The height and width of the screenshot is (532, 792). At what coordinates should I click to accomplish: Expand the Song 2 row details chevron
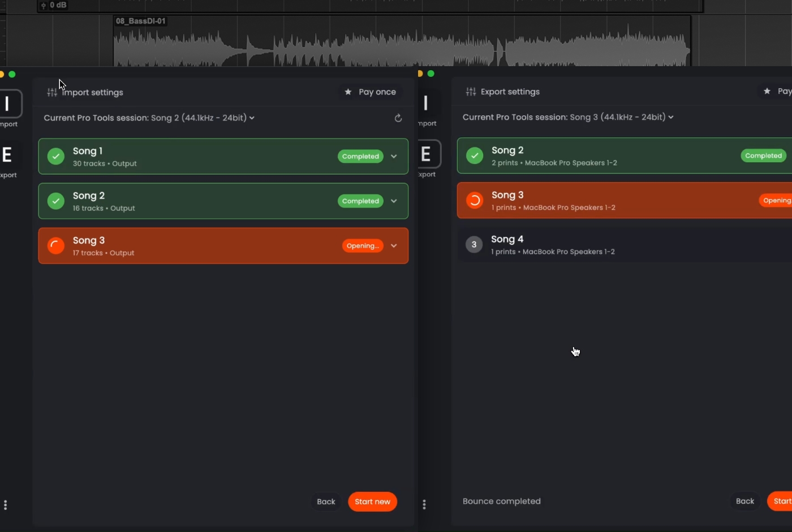394,201
